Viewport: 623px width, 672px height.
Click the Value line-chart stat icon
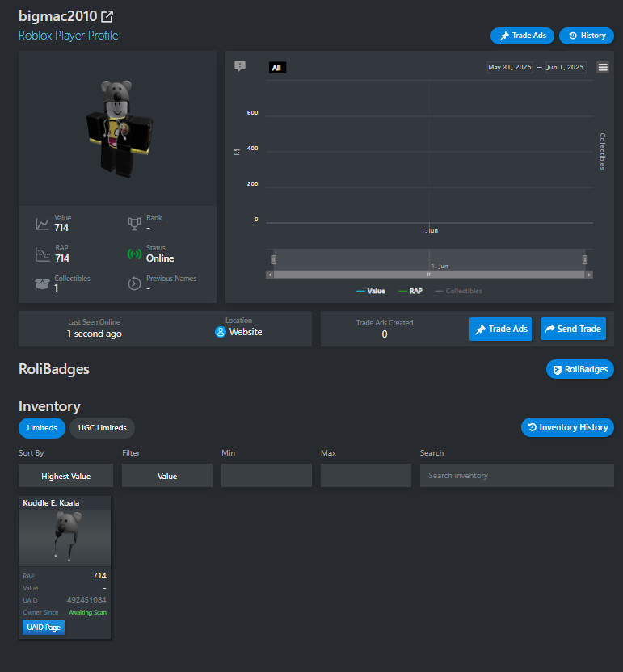[42, 224]
